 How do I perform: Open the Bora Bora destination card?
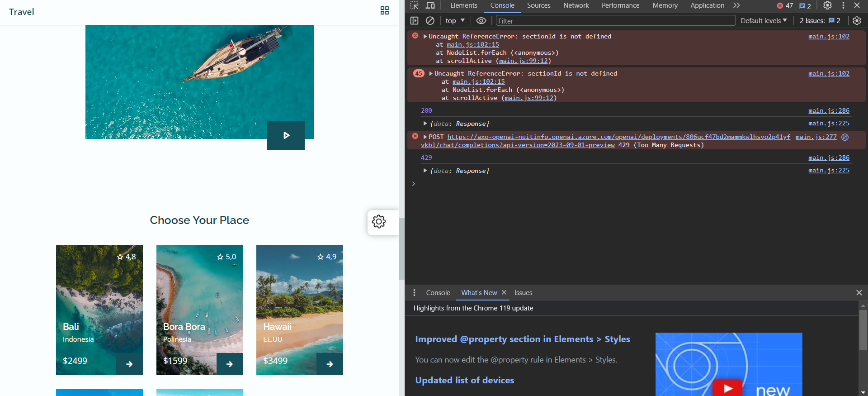tap(199, 310)
